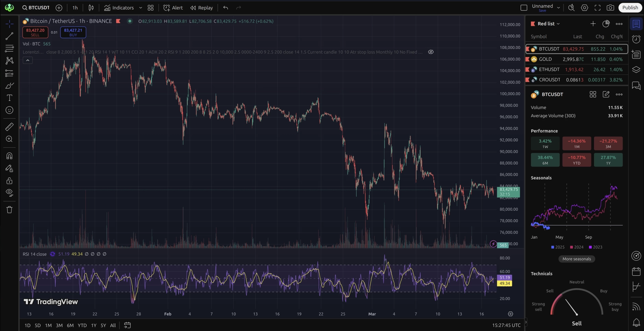Click the Publish button
The height and width of the screenshot is (331, 644).
point(630,7)
